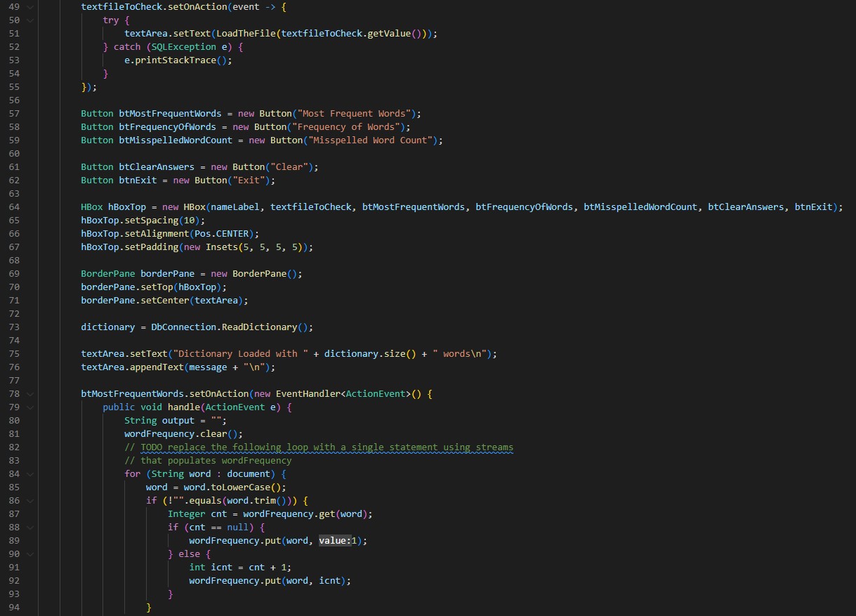This screenshot has width=856, height=616.
Task: Click the setAlignment method call
Action: [x=157, y=234]
